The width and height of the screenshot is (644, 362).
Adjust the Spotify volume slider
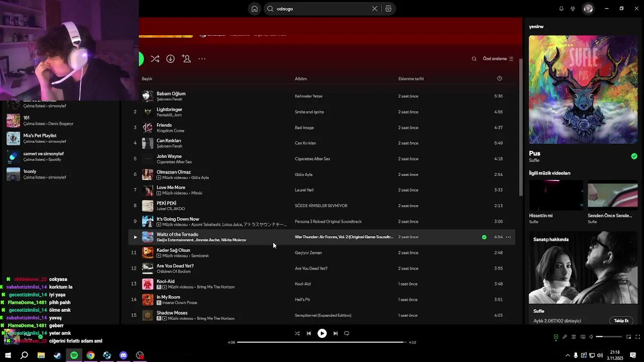click(609, 337)
